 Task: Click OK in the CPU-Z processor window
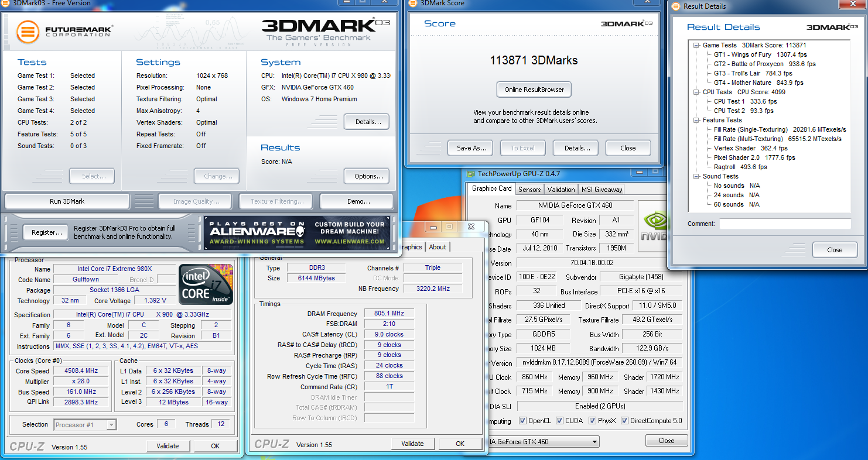[215, 446]
